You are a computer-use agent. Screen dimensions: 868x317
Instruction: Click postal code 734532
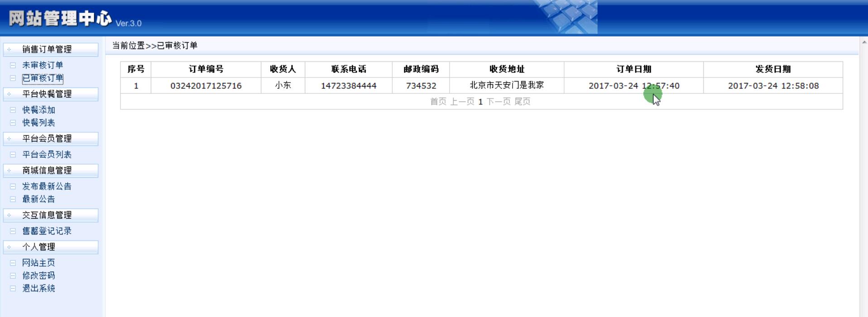(x=421, y=86)
